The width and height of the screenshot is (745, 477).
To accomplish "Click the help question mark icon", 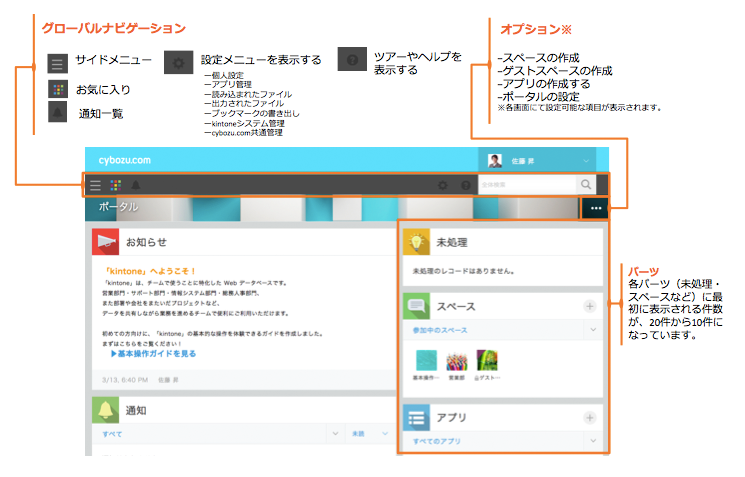I will pyautogui.click(x=465, y=185).
